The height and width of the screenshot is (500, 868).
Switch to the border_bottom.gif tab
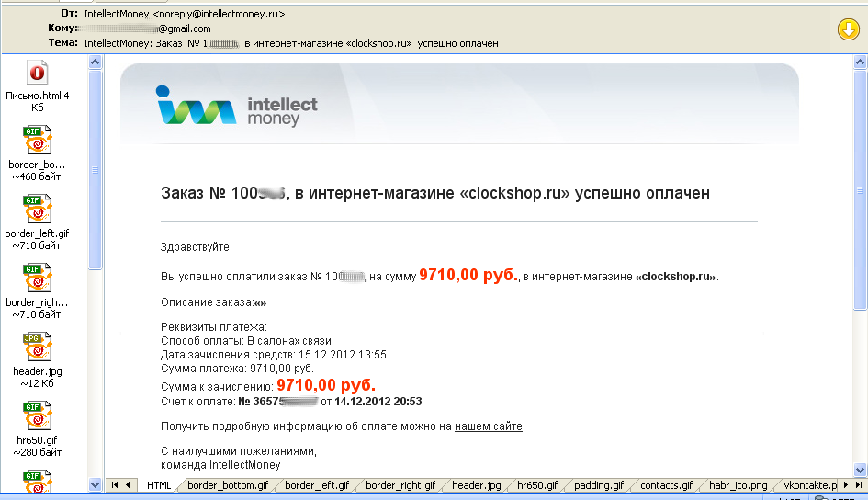(x=228, y=485)
